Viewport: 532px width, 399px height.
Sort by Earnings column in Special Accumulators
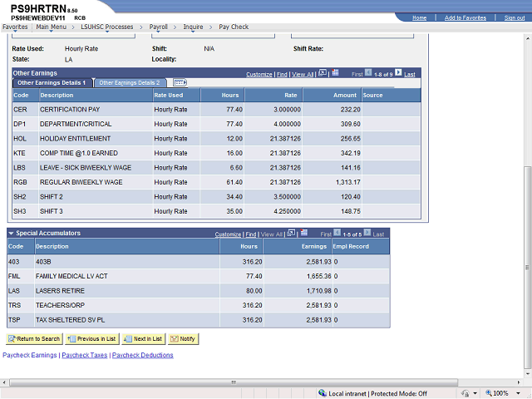tap(314, 247)
